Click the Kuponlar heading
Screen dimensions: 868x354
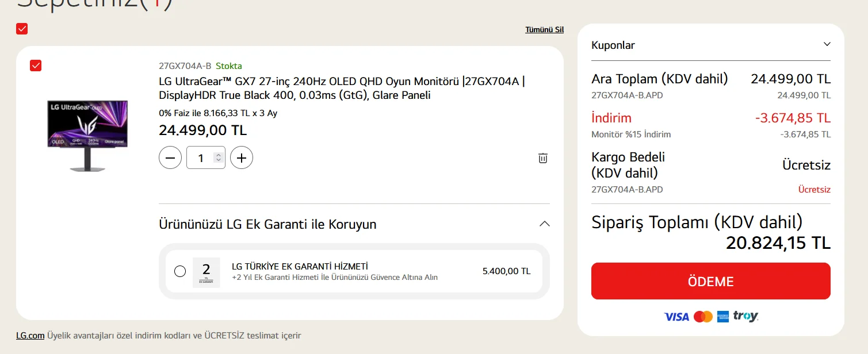[613, 45]
